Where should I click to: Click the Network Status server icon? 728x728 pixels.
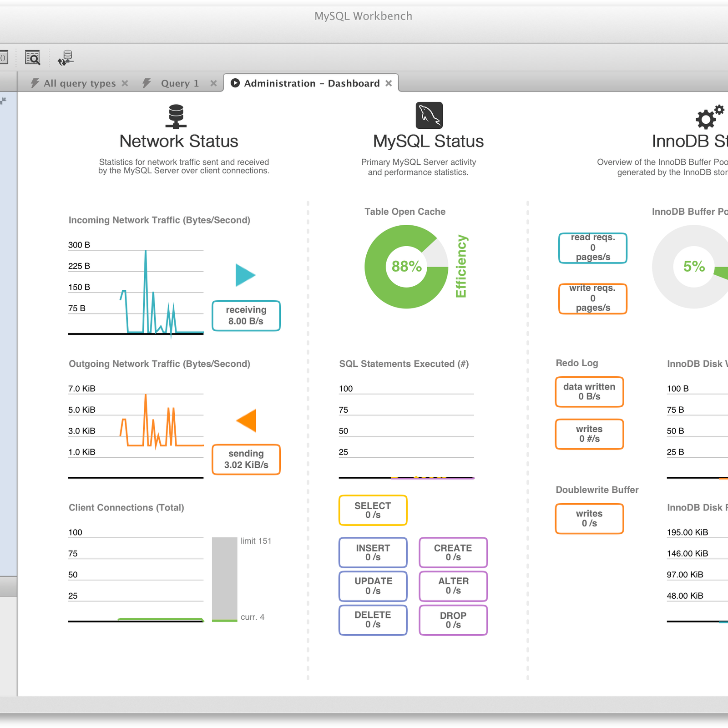pyautogui.click(x=176, y=116)
